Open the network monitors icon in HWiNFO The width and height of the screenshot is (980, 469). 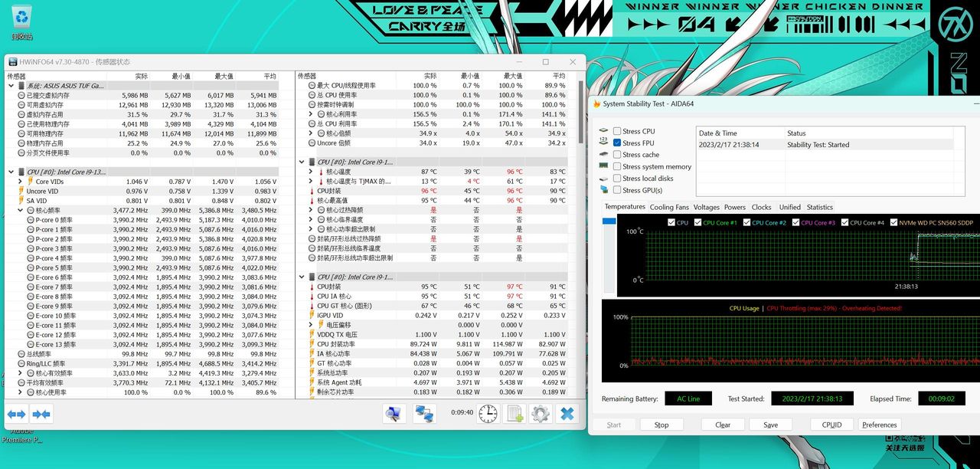point(424,414)
